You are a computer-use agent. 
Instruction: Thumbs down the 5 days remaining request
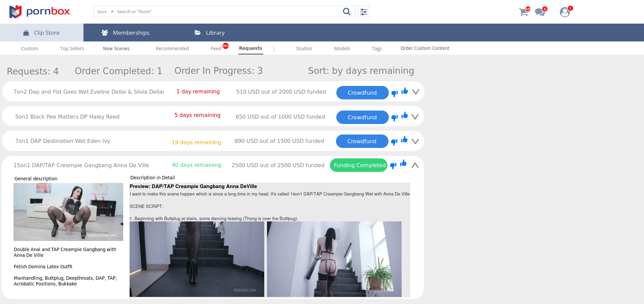click(x=395, y=118)
